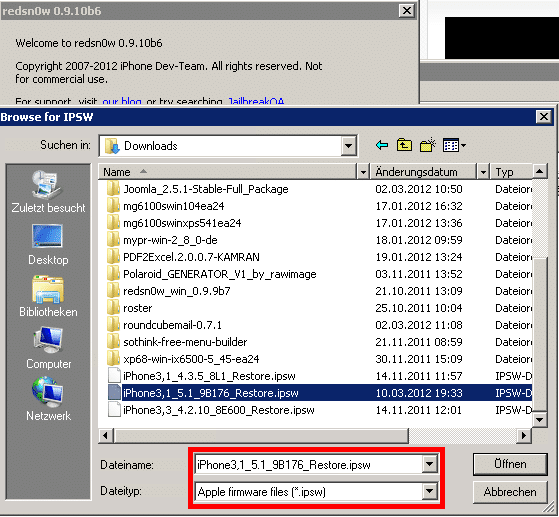The width and height of the screenshot is (559, 517).
Task: Create a new folder icon
Action: [427, 145]
